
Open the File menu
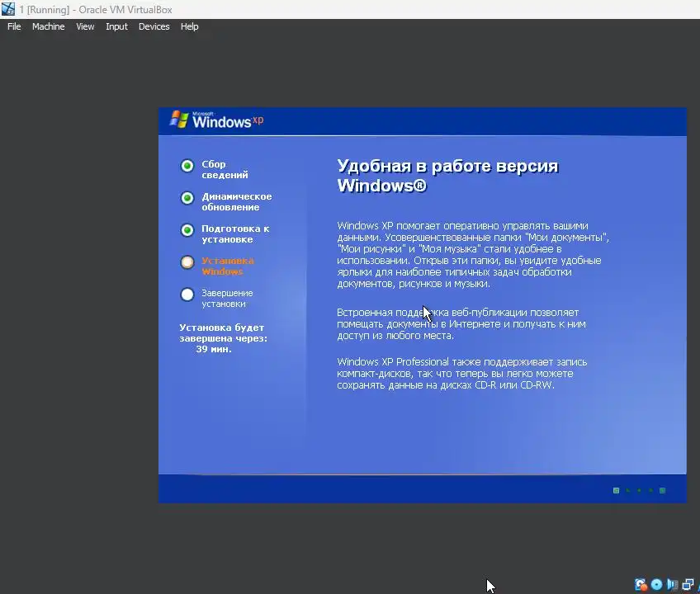click(14, 26)
